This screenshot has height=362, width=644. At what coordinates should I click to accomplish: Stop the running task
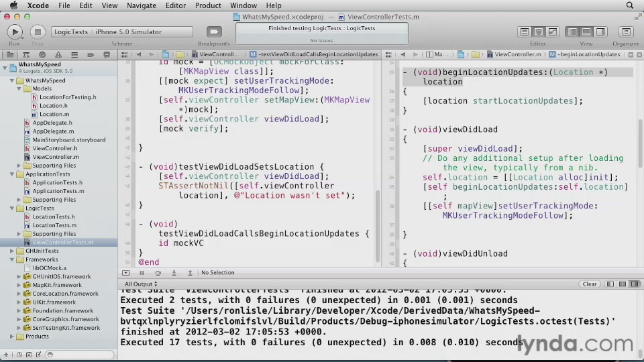point(38,32)
